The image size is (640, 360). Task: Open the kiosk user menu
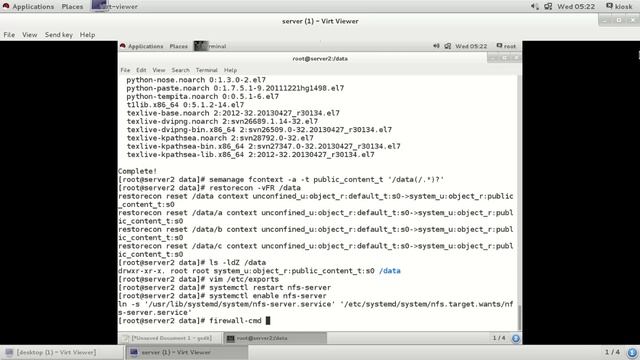620,7
